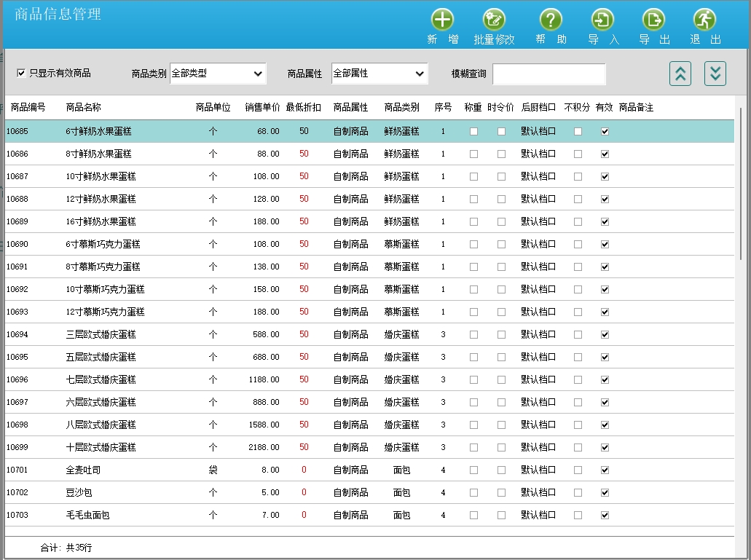Toggle 时令价 checkbox for product 10686
The image size is (751, 560).
[501, 154]
